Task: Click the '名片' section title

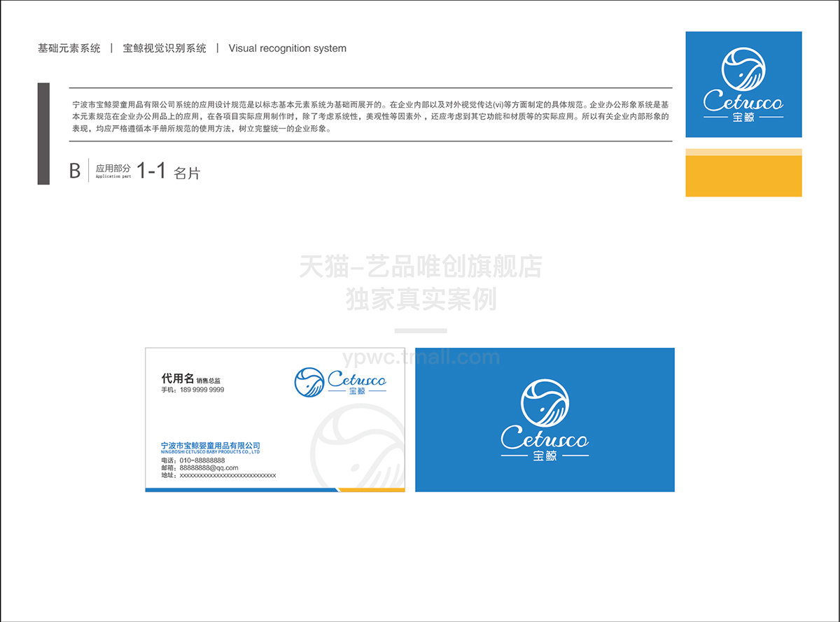Action: [x=187, y=173]
